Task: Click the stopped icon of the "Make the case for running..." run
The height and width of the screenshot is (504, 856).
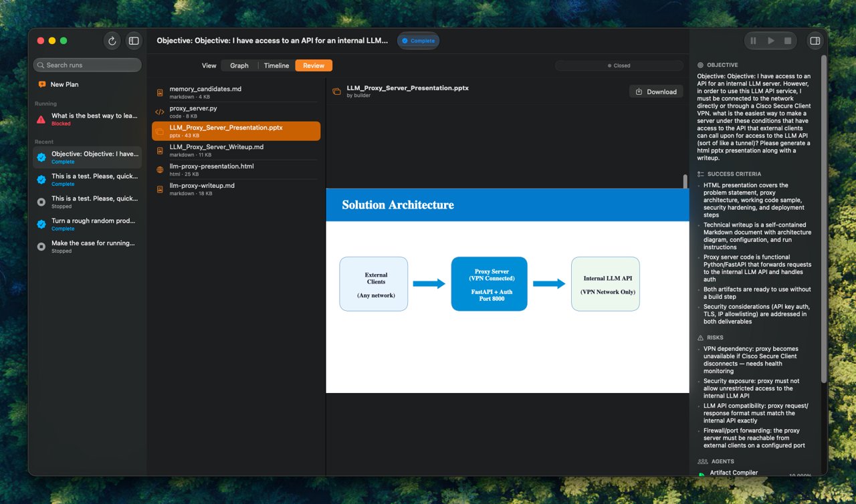Action: click(x=41, y=247)
